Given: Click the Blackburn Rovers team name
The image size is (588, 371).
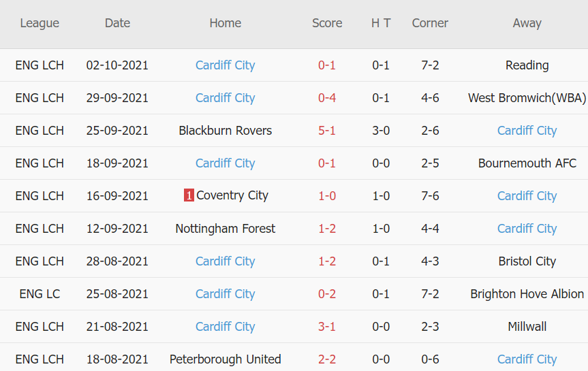Looking at the screenshot, I should [225, 131].
